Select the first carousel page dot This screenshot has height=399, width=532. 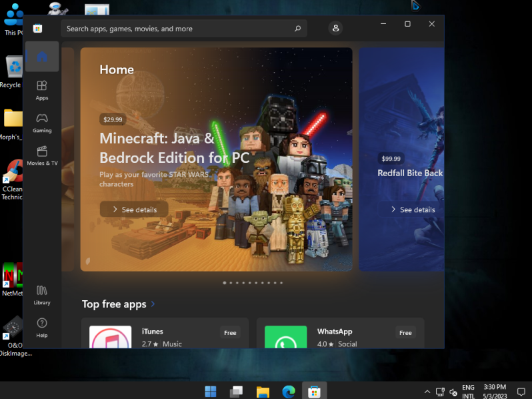(225, 283)
